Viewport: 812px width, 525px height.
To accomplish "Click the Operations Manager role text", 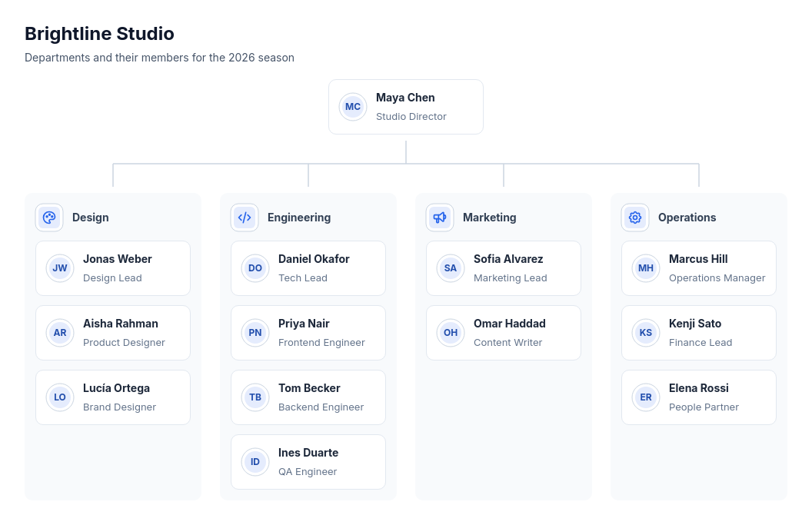I will tap(717, 278).
